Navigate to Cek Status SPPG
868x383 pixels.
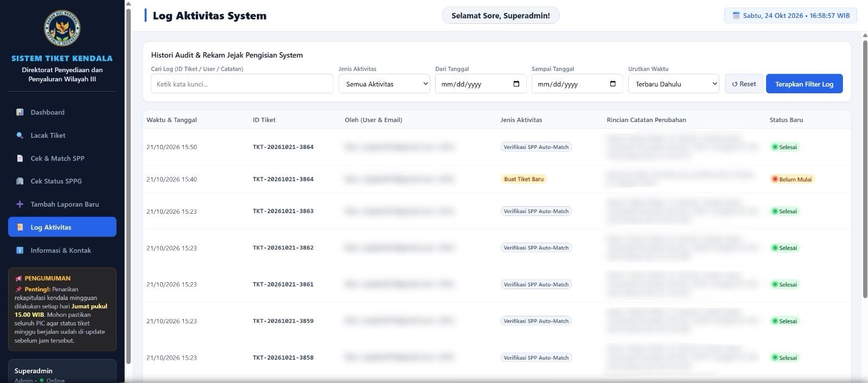pos(62,181)
